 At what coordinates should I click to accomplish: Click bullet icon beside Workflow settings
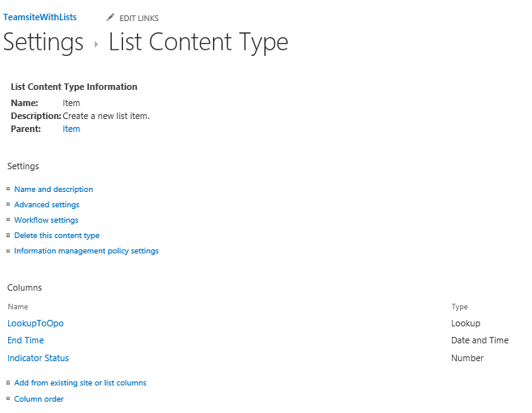8,219
